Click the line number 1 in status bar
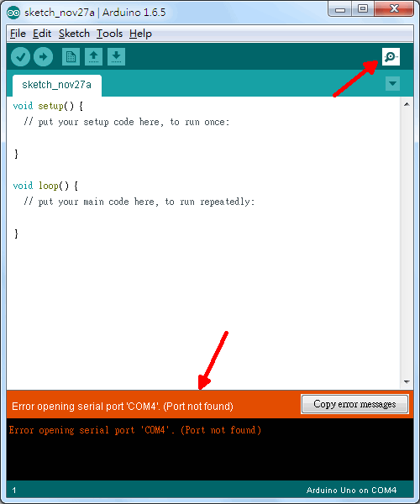Screen dimensions: 420x504 click(x=13, y=491)
